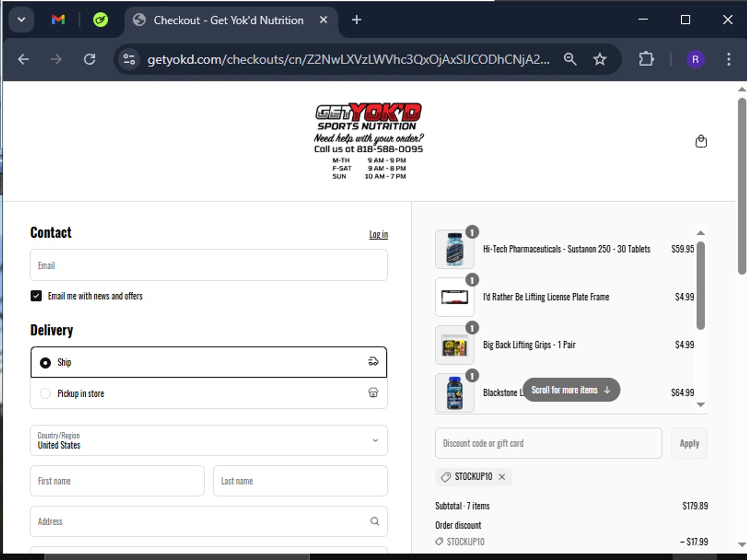
Task: Go forward to the next page
Action: 56,59
